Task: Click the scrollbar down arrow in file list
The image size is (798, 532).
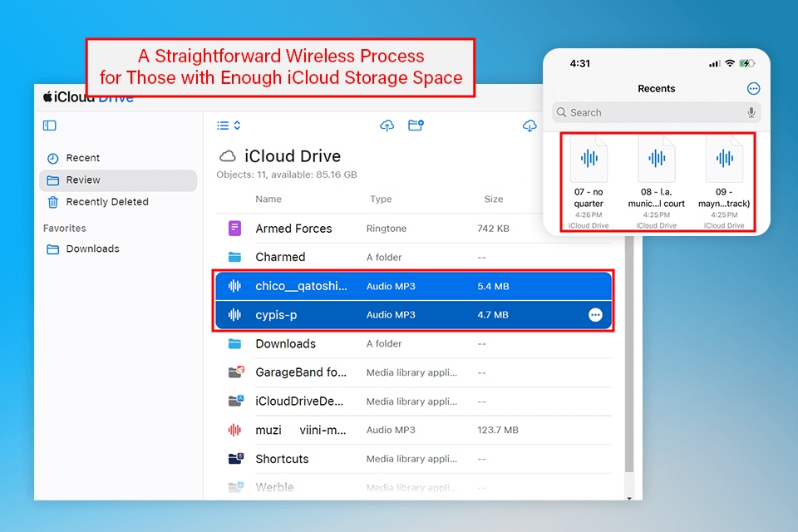Action: pyautogui.click(x=629, y=498)
